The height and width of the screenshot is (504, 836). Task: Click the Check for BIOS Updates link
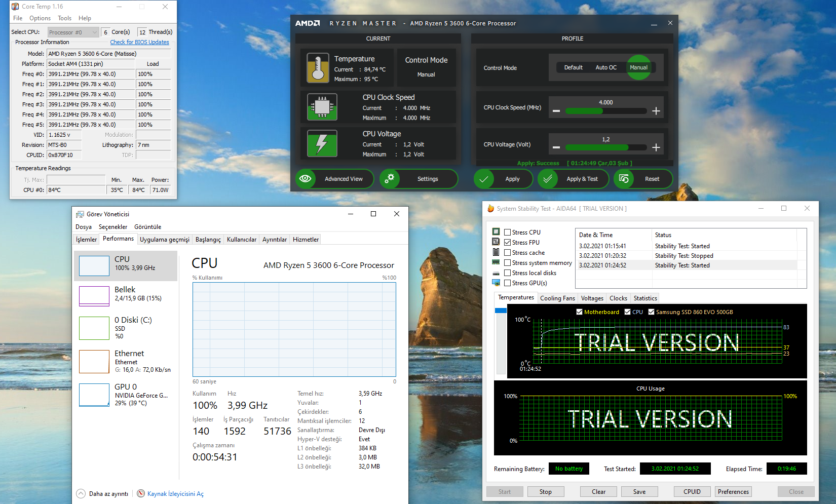(x=140, y=42)
